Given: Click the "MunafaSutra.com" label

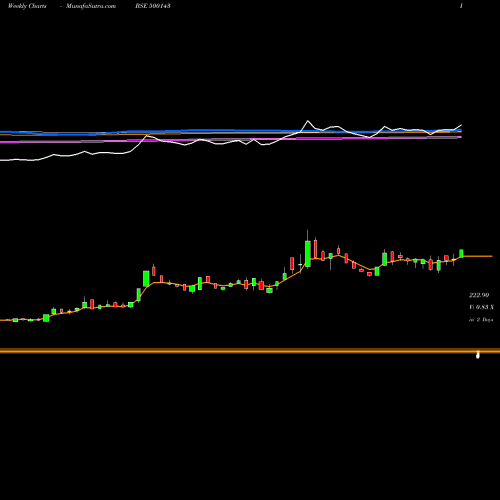Looking at the screenshot, I should 91,6.
